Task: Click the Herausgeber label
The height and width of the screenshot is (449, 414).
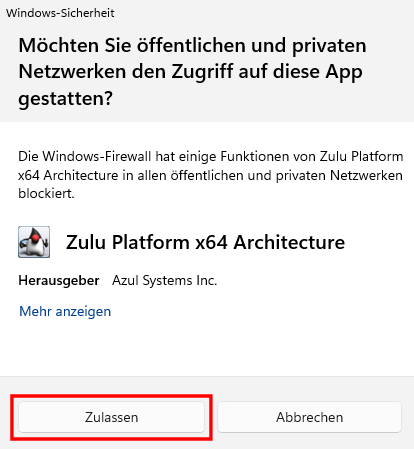Action: tap(59, 280)
